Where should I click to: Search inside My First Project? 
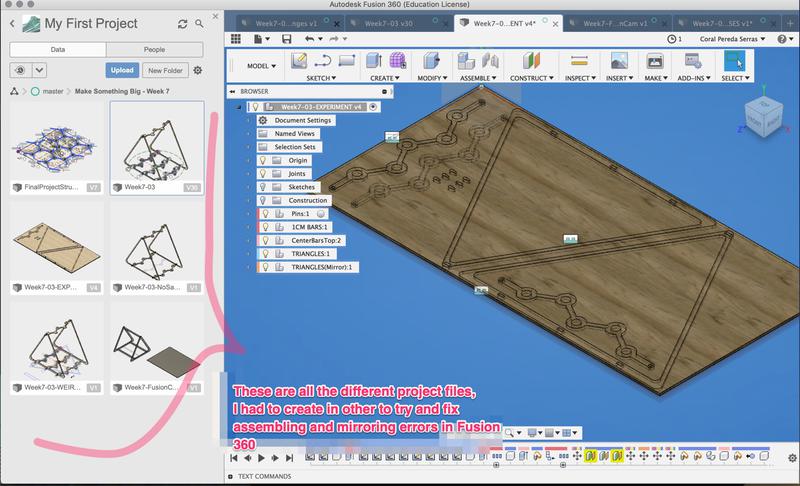199,24
